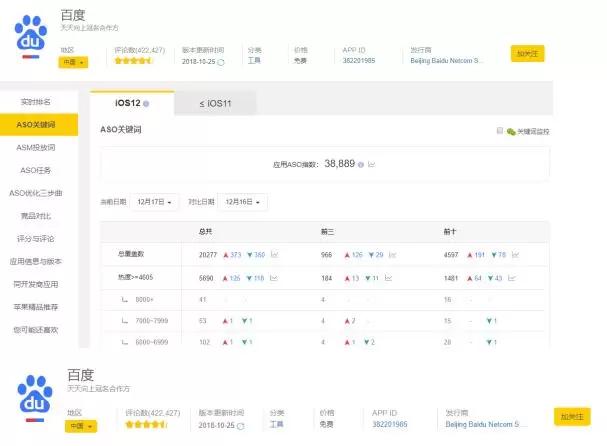This screenshot has height=446, width=607.
Task: Click the APP ID 382201985 link at bottom
Action: click(388, 424)
